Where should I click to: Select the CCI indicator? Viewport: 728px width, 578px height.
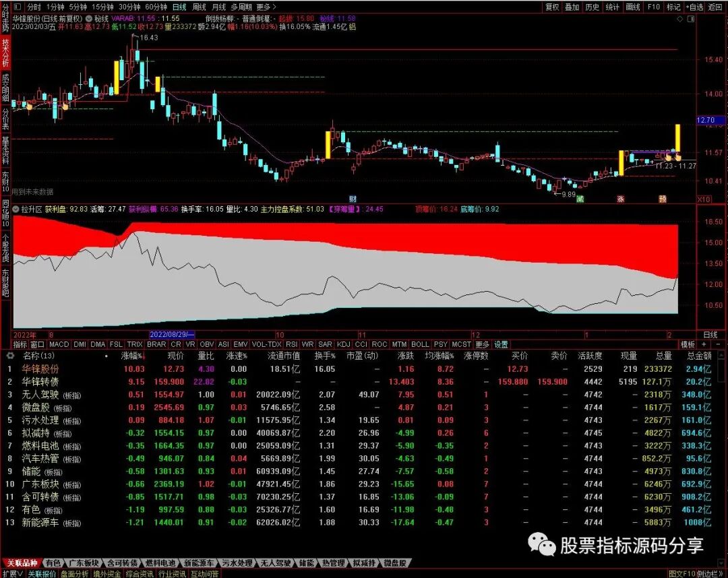tap(361, 345)
